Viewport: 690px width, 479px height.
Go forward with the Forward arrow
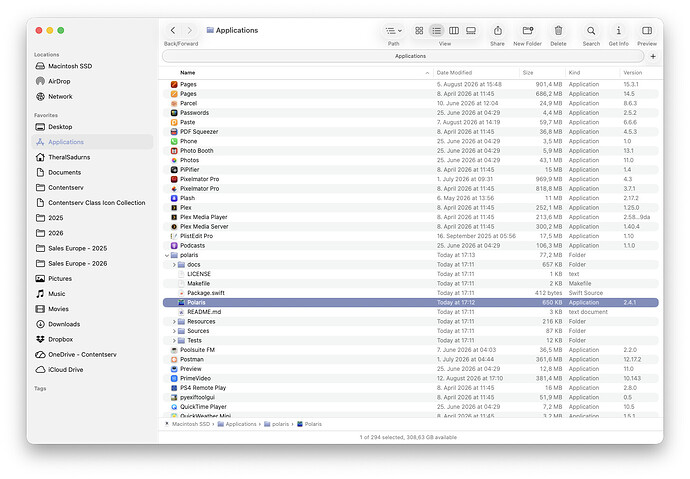coord(189,30)
